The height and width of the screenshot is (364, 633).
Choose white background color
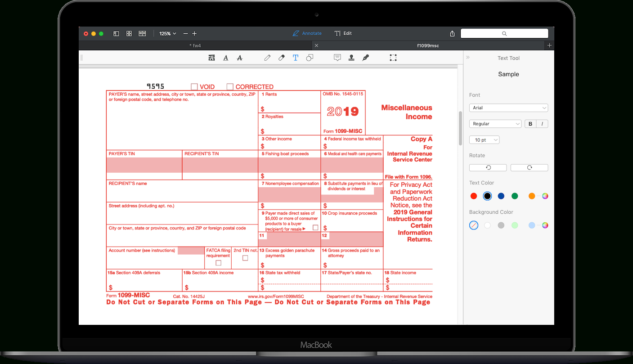(x=487, y=225)
